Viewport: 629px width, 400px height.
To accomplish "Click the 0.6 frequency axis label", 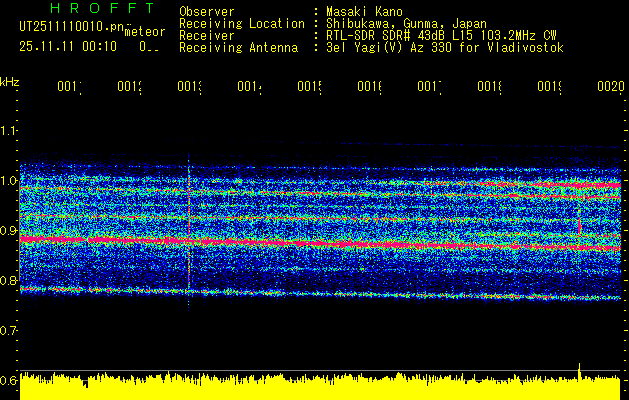I will tap(9, 380).
